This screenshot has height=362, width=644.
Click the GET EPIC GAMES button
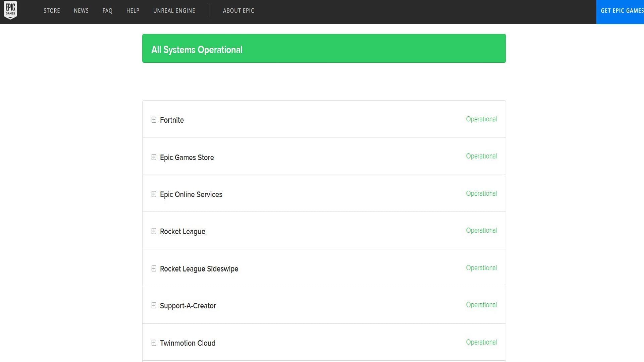pos(620,12)
